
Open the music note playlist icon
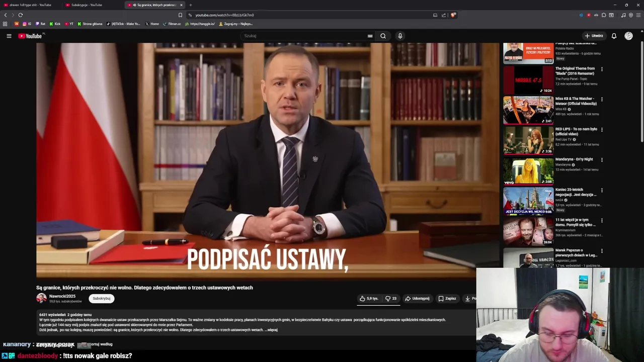623,15
